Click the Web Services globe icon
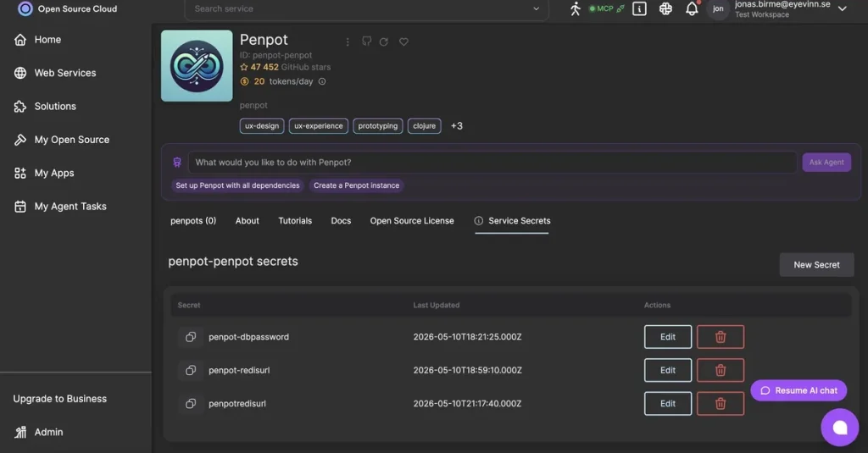 point(20,73)
